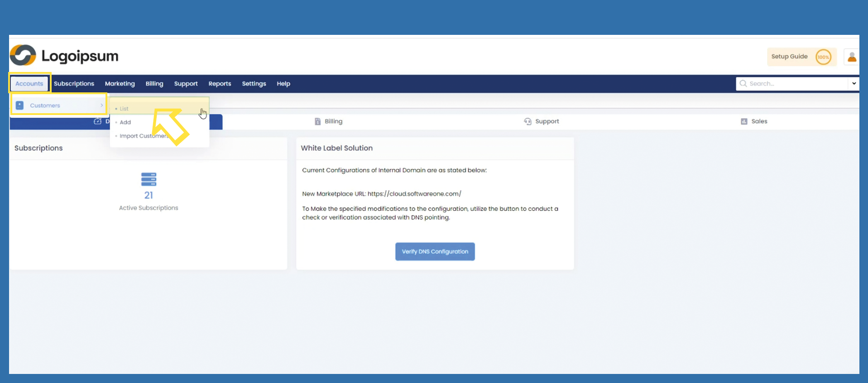This screenshot has width=868, height=383.
Task: Click the Setup Guide button
Action: pos(789,57)
